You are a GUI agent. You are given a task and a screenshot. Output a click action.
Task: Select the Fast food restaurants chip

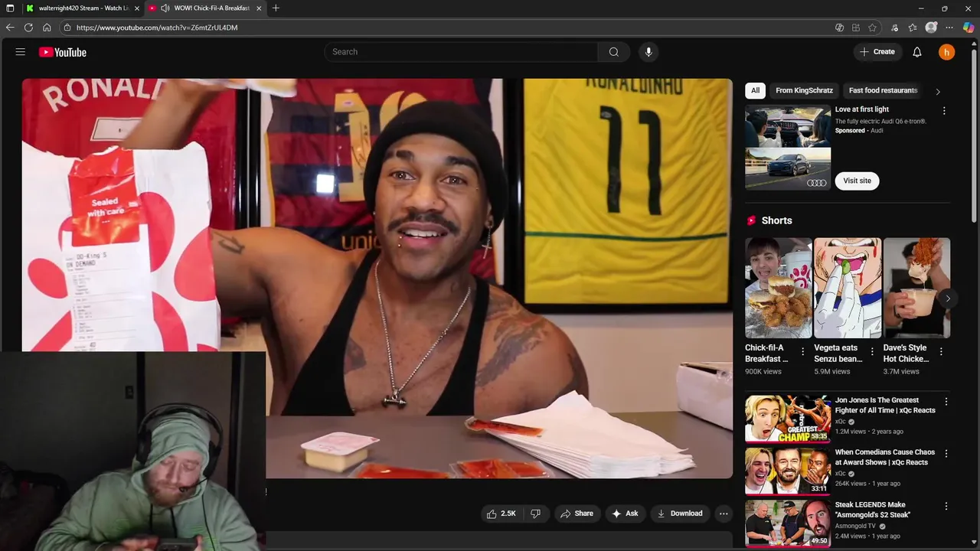[x=883, y=90]
